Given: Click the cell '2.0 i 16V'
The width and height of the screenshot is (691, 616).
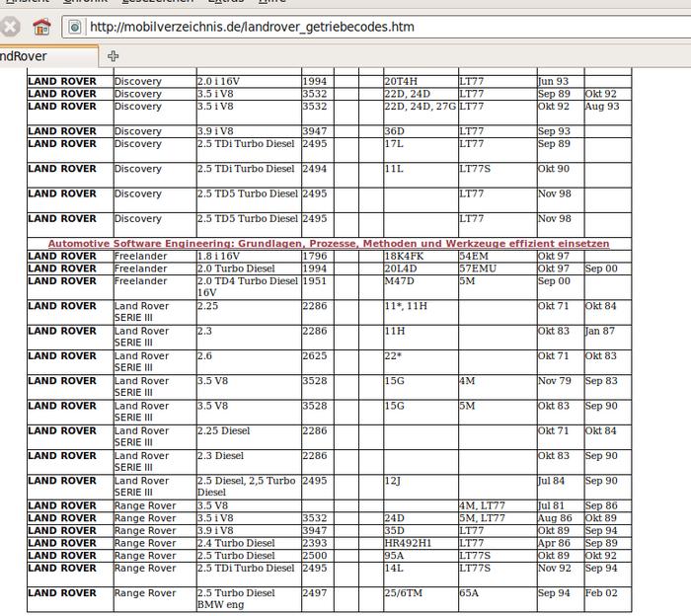Looking at the screenshot, I should pyautogui.click(x=218, y=81).
